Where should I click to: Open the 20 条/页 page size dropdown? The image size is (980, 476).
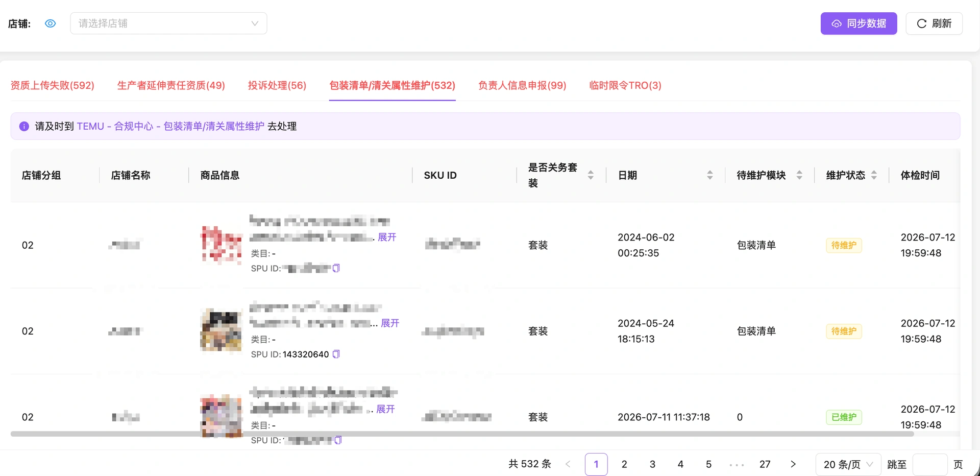click(x=848, y=464)
